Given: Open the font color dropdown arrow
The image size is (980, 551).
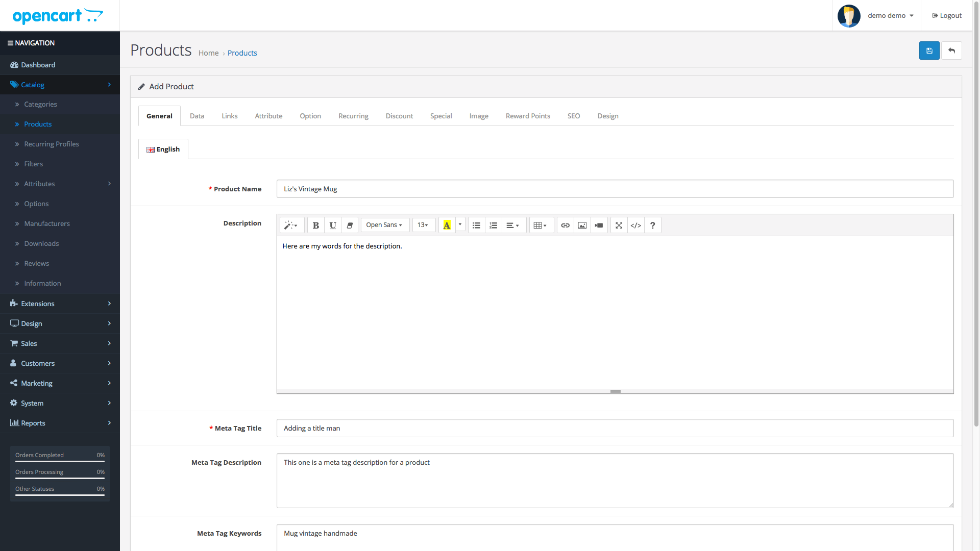Looking at the screenshot, I should pyautogui.click(x=460, y=224).
